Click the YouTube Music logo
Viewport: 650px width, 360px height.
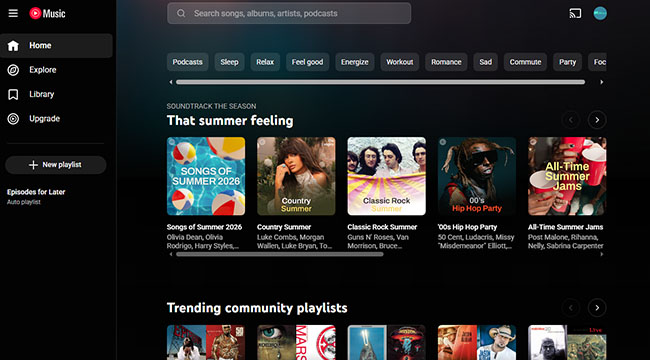47,13
